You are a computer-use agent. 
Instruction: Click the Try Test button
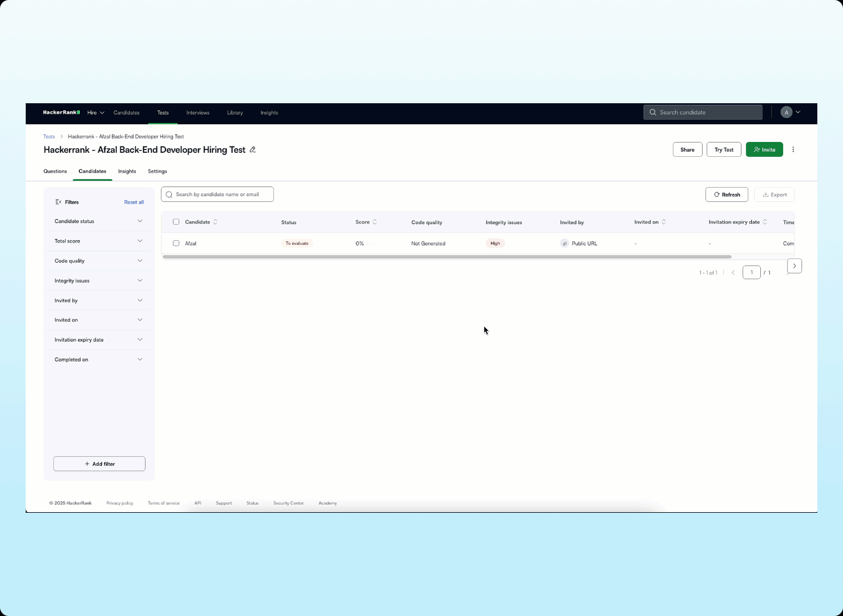pos(724,149)
